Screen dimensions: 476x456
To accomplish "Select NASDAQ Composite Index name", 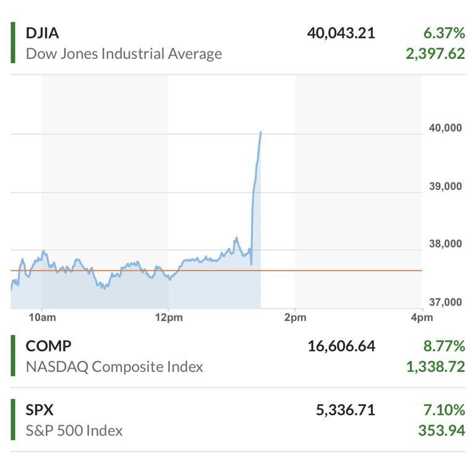I will tap(114, 367).
